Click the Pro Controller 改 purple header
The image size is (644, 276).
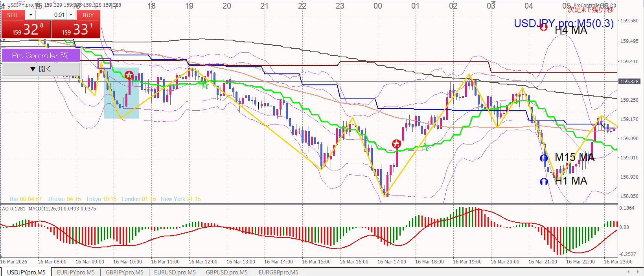[41, 55]
